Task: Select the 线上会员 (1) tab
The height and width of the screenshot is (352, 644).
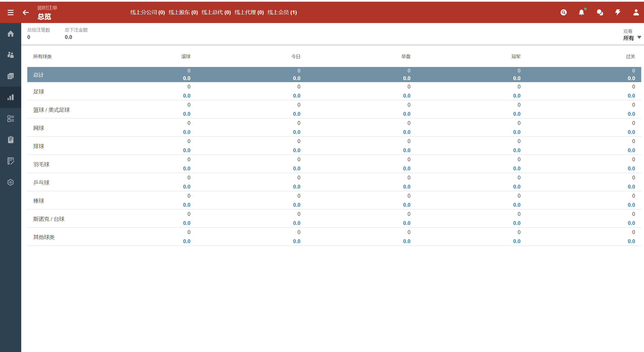Action: 282,12
